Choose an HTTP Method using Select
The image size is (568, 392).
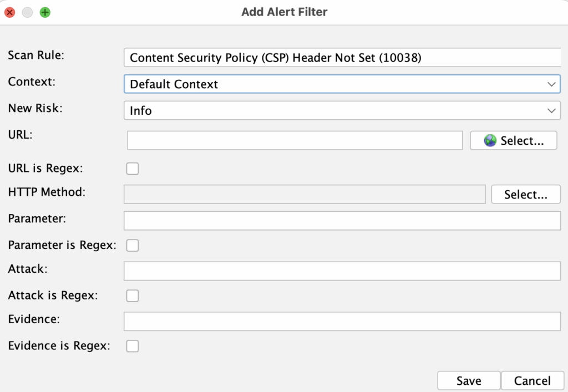(525, 194)
